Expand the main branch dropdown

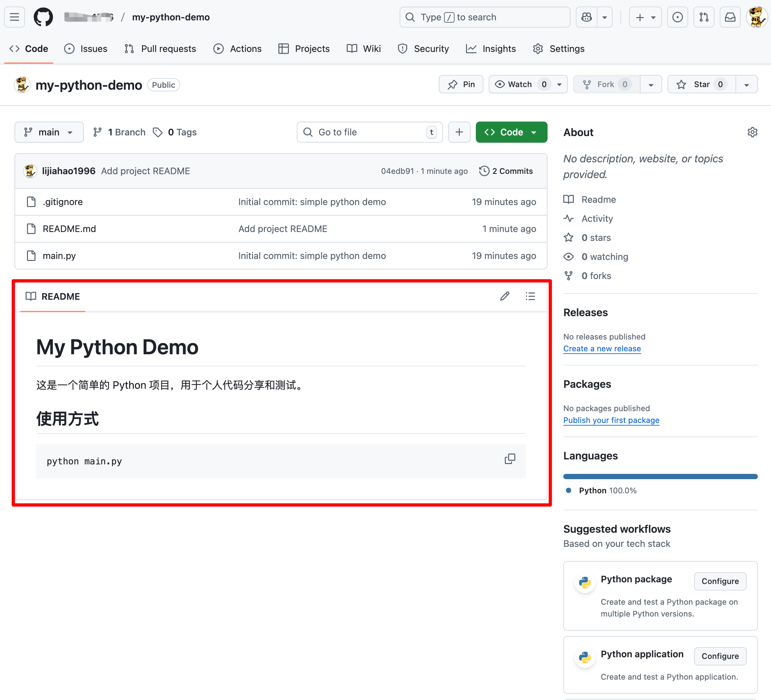(x=49, y=132)
